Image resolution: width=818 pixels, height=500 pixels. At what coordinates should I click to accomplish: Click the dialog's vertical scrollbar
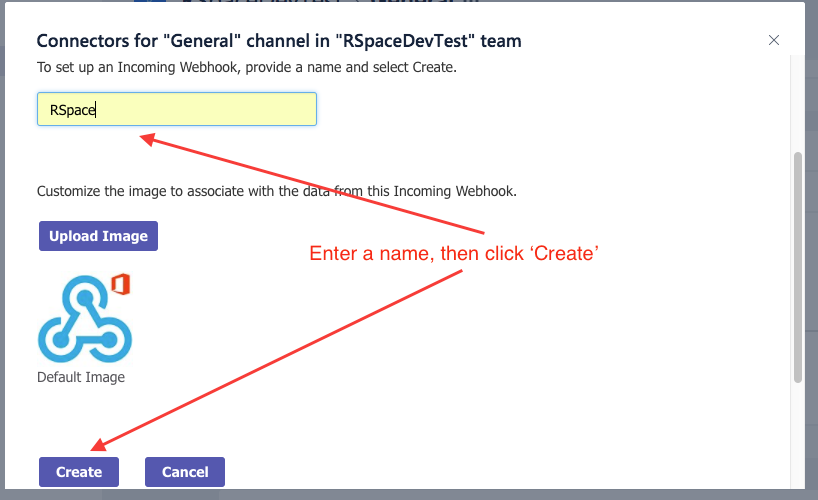click(x=797, y=267)
